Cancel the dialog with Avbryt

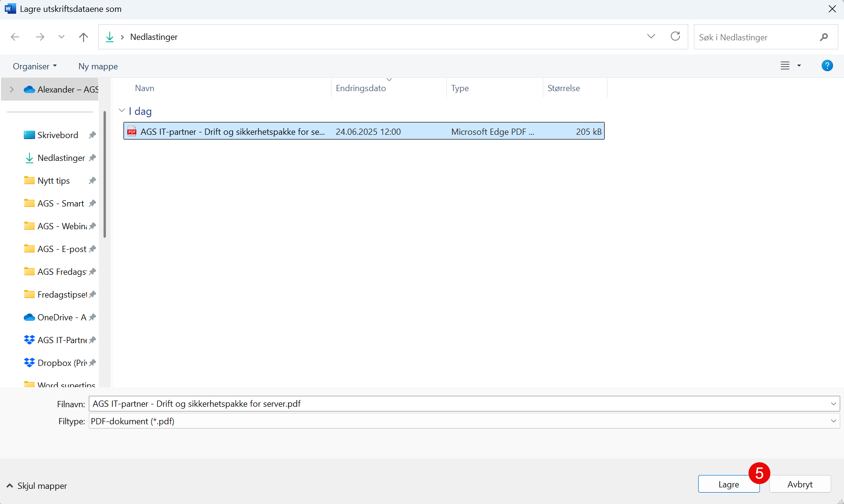coord(800,484)
